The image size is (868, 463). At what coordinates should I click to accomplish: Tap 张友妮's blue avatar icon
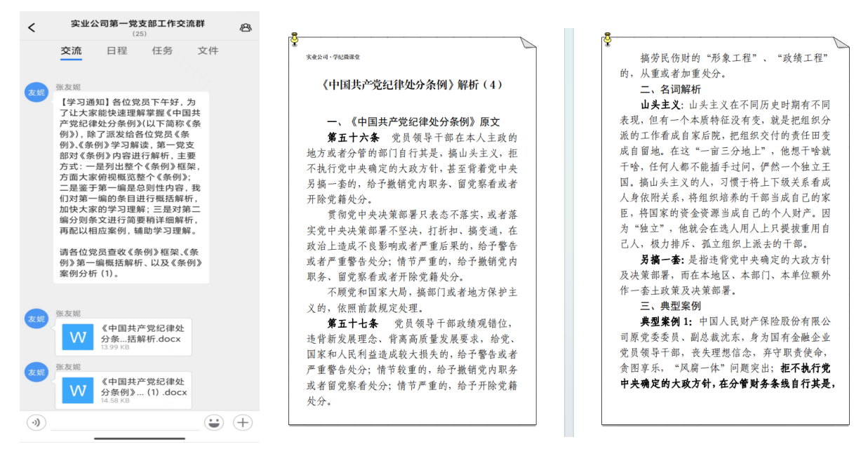click(x=36, y=93)
